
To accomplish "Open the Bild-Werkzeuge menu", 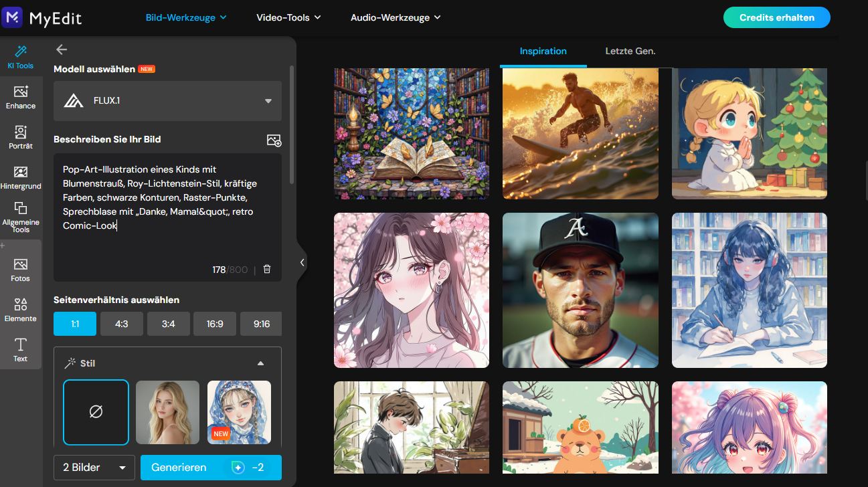I will (186, 17).
